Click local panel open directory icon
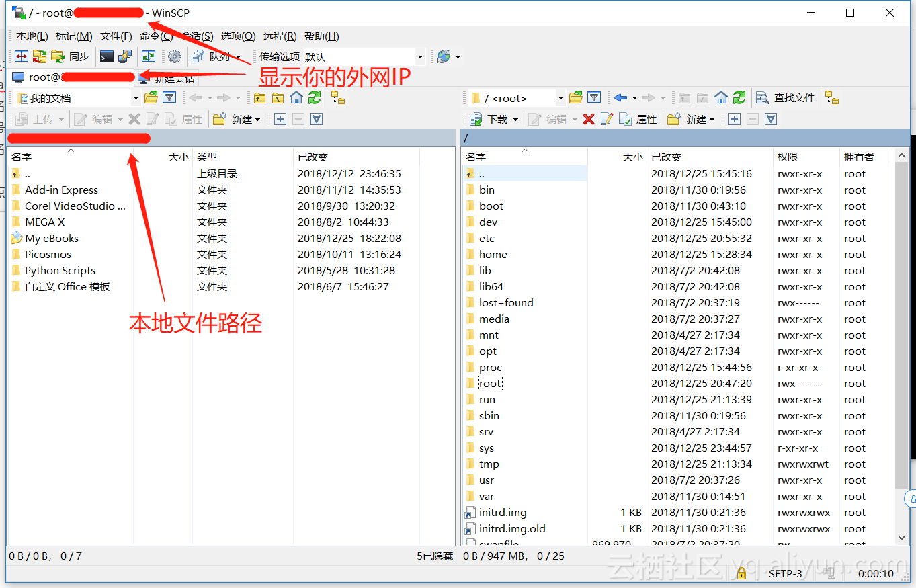 pyautogui.click(x=151, y=98)
